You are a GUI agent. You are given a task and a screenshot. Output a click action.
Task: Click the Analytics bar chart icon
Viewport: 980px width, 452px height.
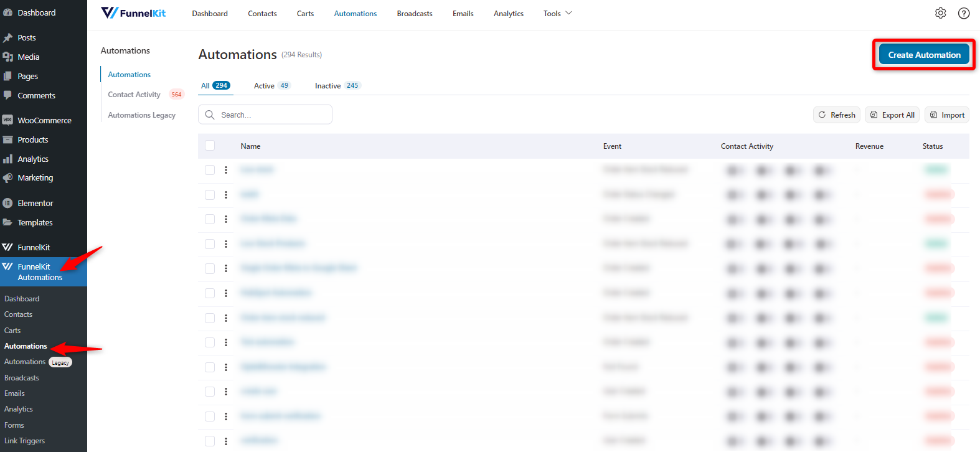tap(7, 159)
